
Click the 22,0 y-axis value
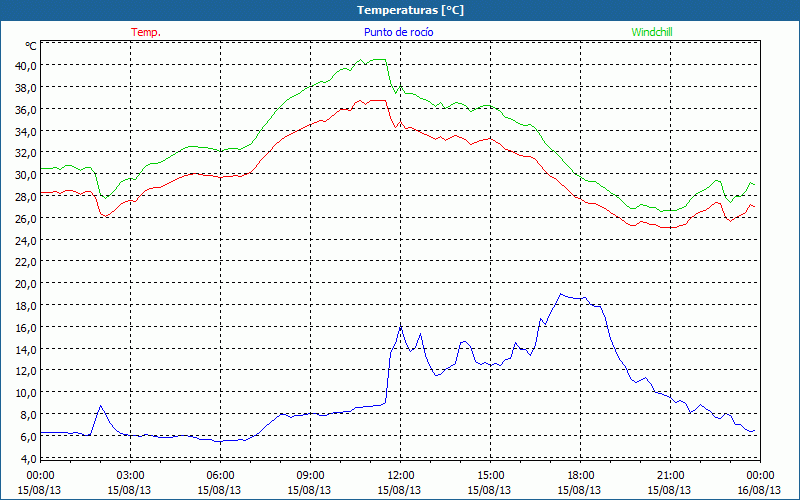(x=26, y=262)
